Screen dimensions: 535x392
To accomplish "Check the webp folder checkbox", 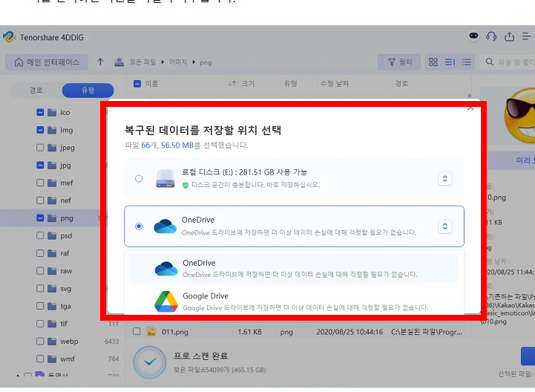I will pos(40,341).
